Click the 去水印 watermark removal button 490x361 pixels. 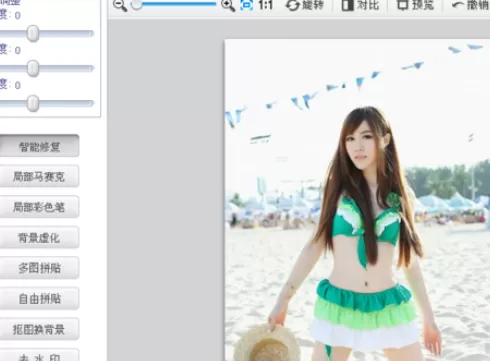(x=39, y=355)
